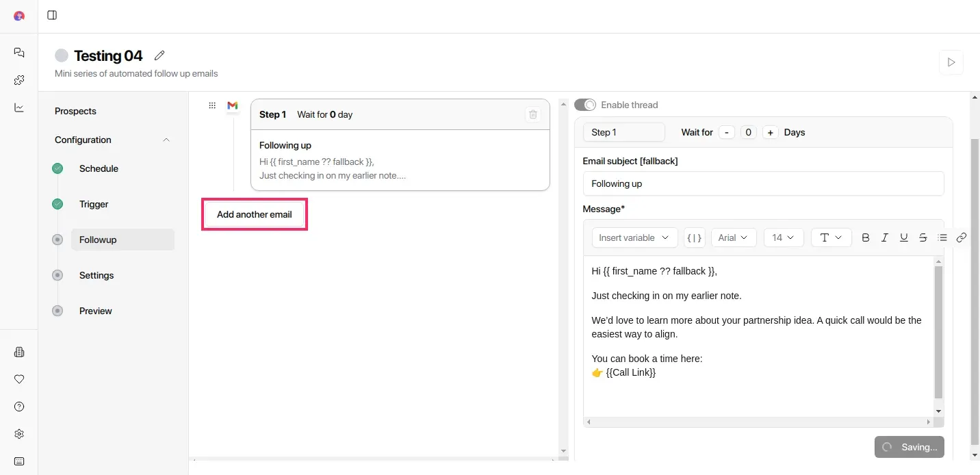Run the sequence via the play button
980x475 pixels.
point(951,62)
